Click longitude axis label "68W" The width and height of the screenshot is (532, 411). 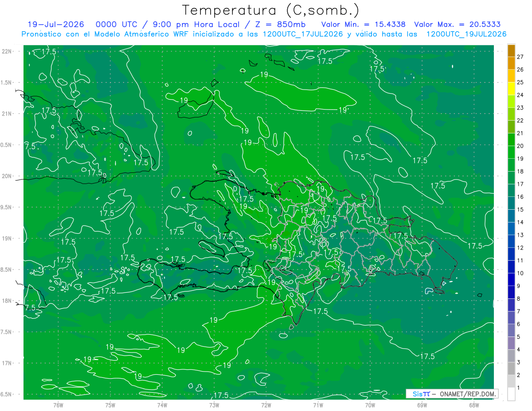point(474,405)
